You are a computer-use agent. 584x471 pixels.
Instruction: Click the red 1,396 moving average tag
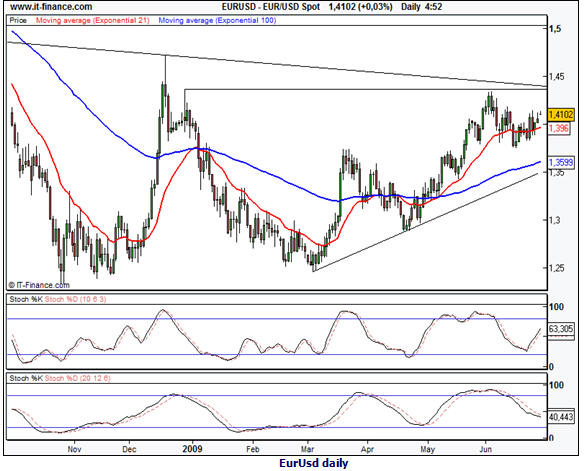(559, 128)
